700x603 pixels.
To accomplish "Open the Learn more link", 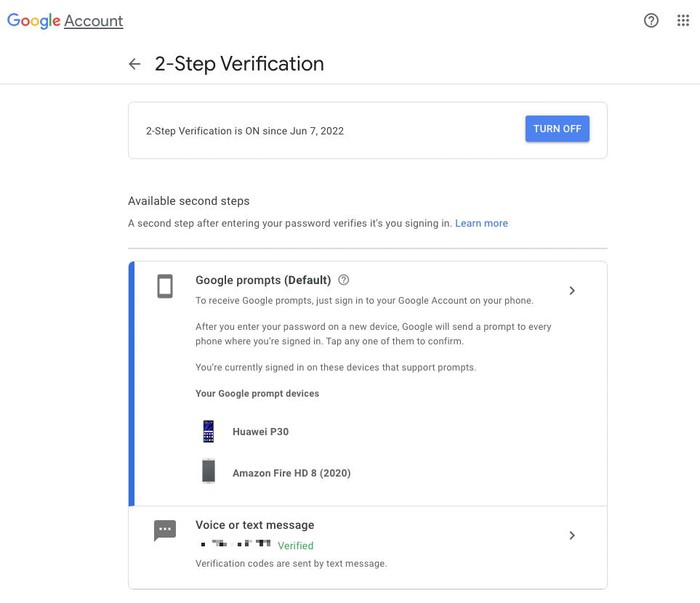I will (x=481, y=223).
